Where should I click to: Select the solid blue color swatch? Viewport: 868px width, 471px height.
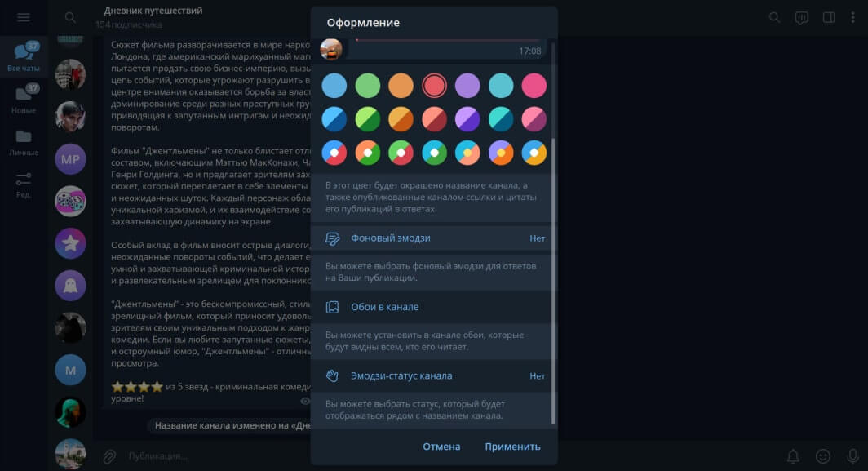coord(334,86)
